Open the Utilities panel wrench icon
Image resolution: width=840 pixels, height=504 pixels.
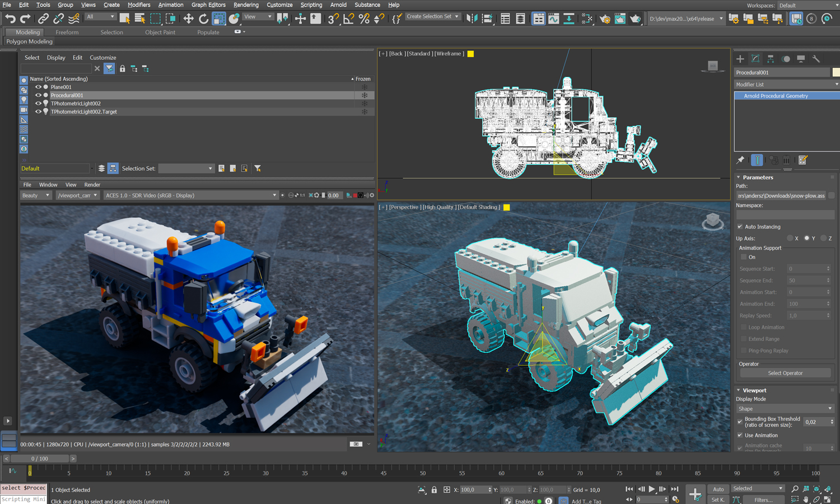tap(816, 59)
